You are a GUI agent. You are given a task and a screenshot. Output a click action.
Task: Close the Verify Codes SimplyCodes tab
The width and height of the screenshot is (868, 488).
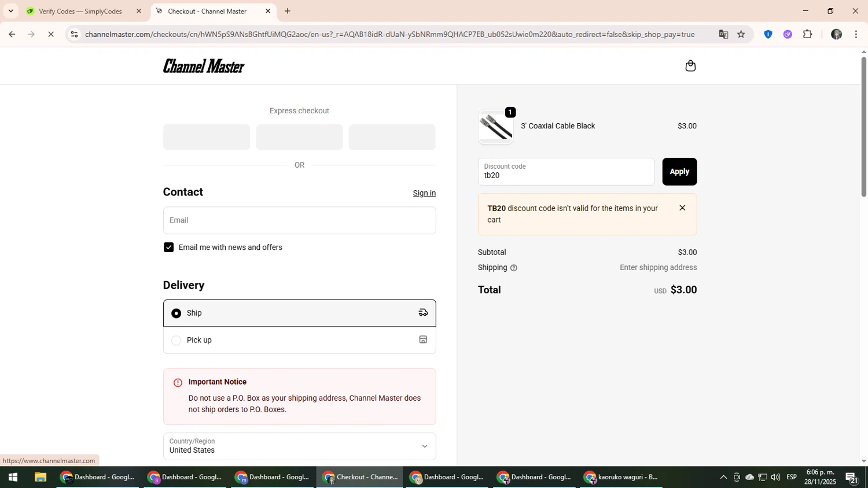[138, 11]
